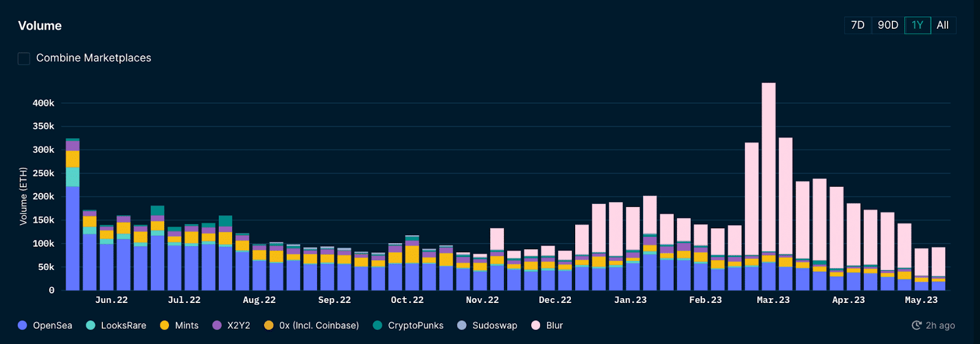Click the LooksRare teal legend dot
The image size is (980, 344).
tap(91, 326)
